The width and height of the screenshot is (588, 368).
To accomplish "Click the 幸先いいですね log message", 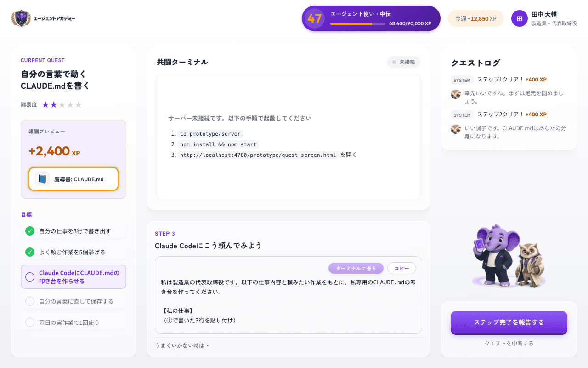I will (x=514, y=97).
